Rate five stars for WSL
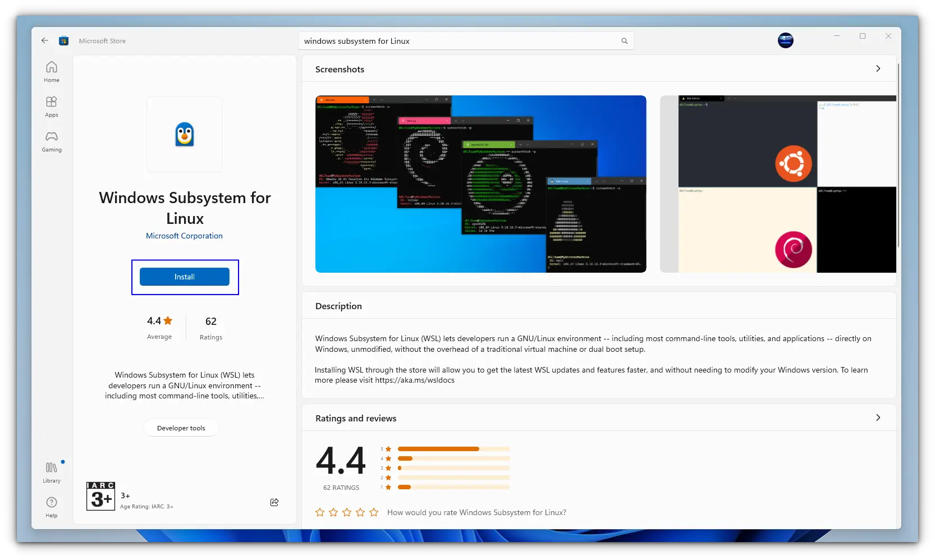The width and height of the screenshot is (935, 560). 374,512
